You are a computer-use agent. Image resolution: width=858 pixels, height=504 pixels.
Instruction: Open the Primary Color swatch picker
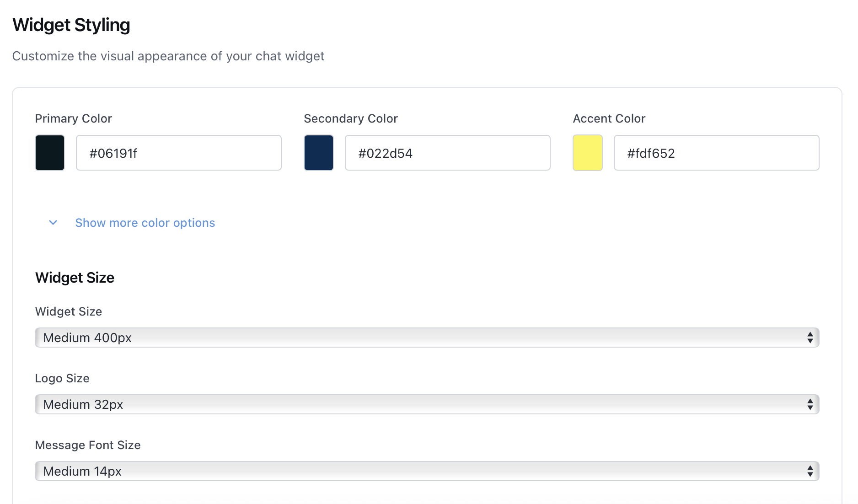(49, 153)
